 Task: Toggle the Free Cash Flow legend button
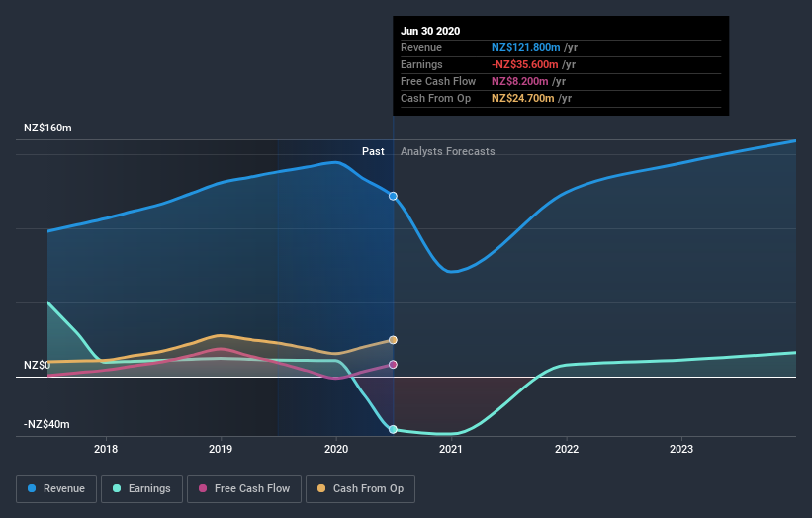(244, 489)
